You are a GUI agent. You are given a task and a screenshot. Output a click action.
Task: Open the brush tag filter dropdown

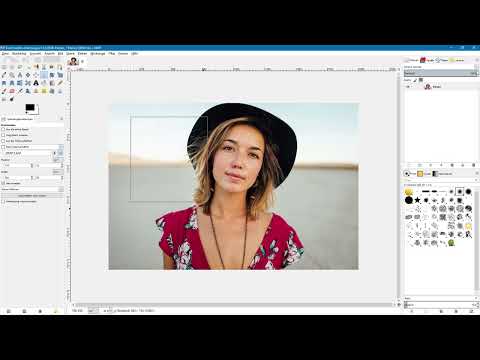[441, 180]
